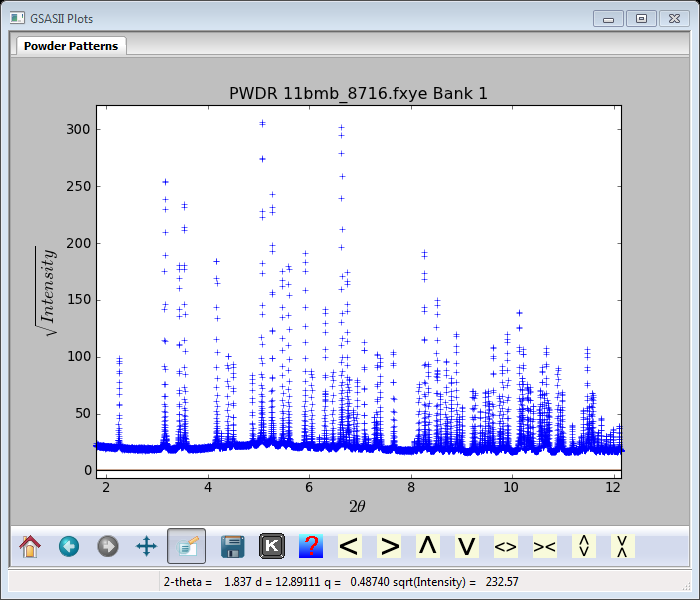Select the Pan axes cross tool
The height and width of the screenshot is (600, 700).
(x=146, y=546)
